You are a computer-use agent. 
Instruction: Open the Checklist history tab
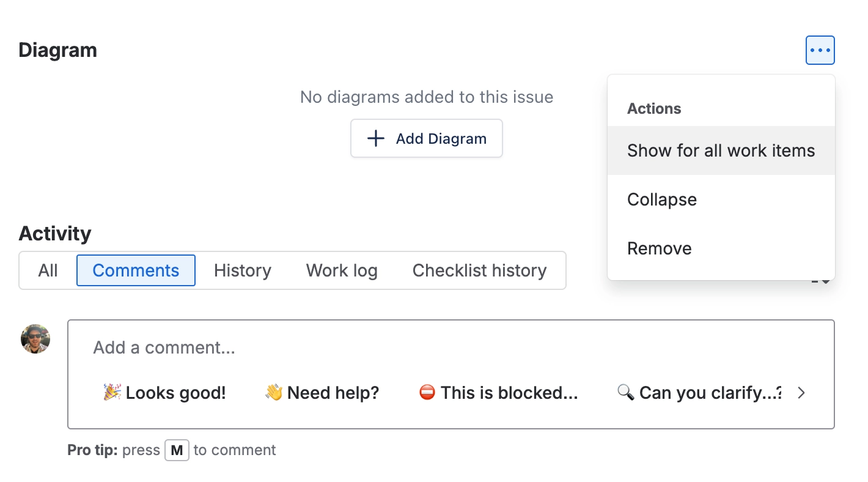pyautogui.click(x=479, y=270)
